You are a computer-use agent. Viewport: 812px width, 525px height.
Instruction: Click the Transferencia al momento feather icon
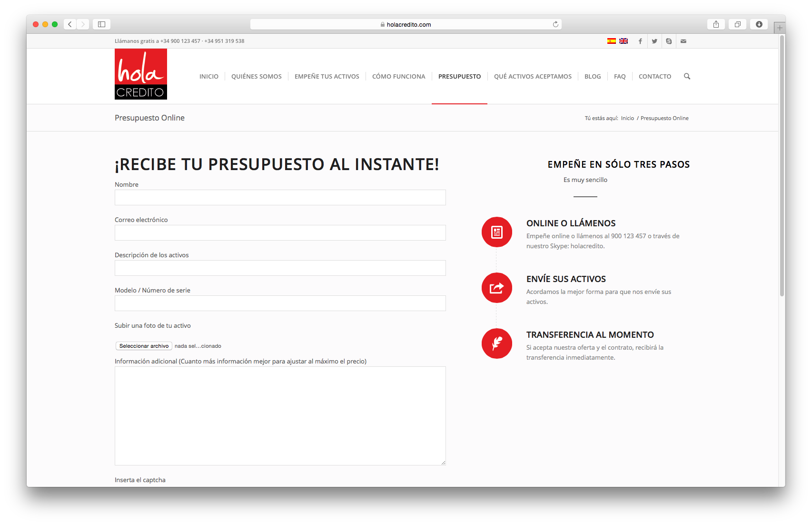[497, 343]
